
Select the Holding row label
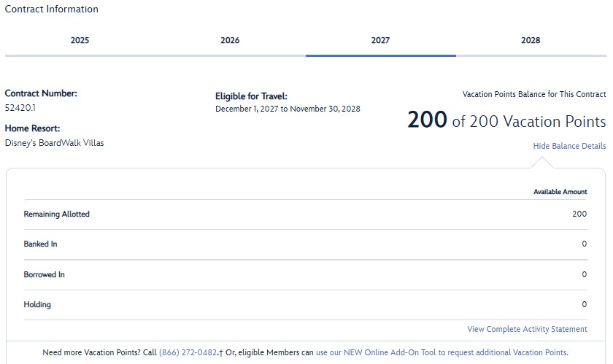(37, 304)
